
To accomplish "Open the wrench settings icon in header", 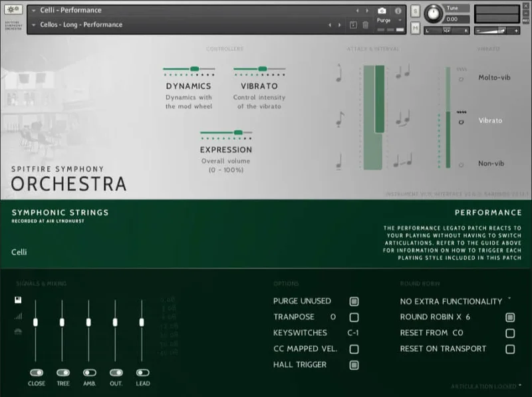I will (x=13, y=9).
